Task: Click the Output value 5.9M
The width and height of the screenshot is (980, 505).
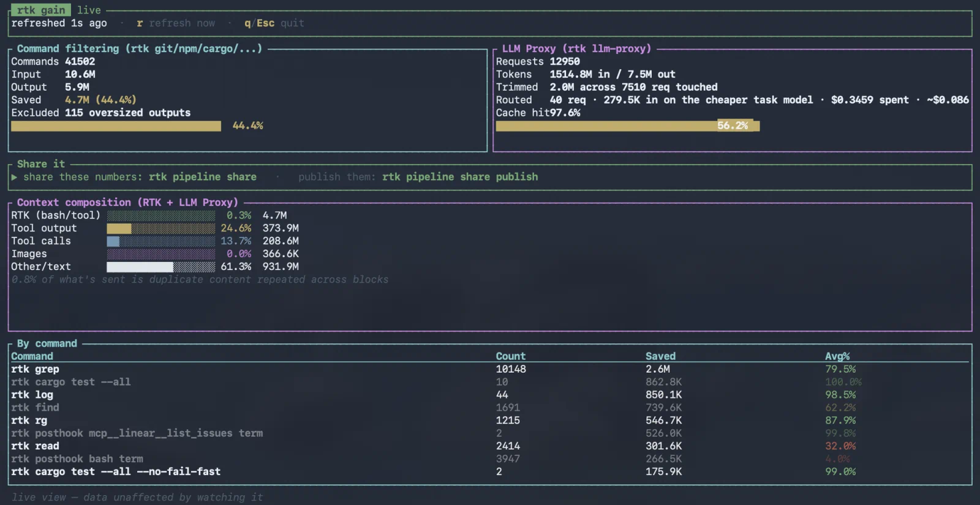Action: (77, 87)
